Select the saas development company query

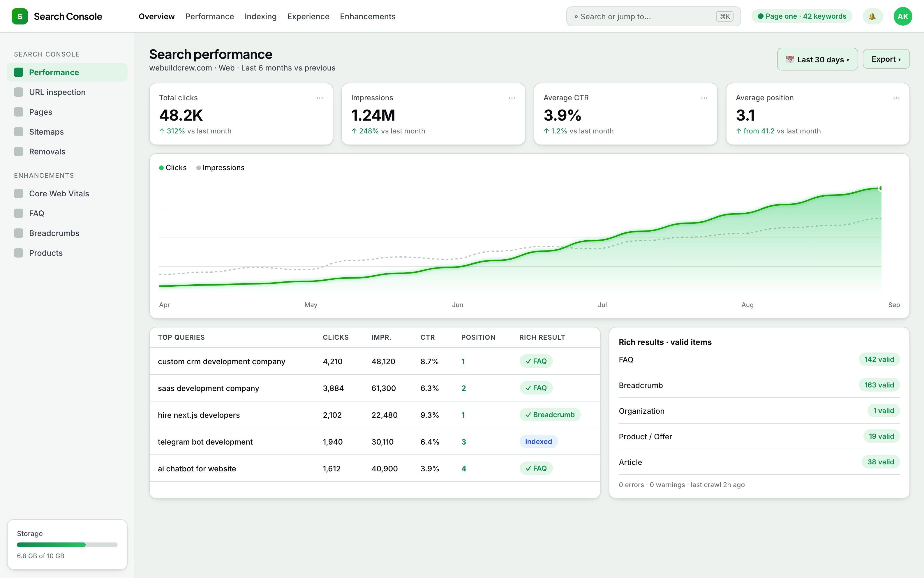pos(208,388)
